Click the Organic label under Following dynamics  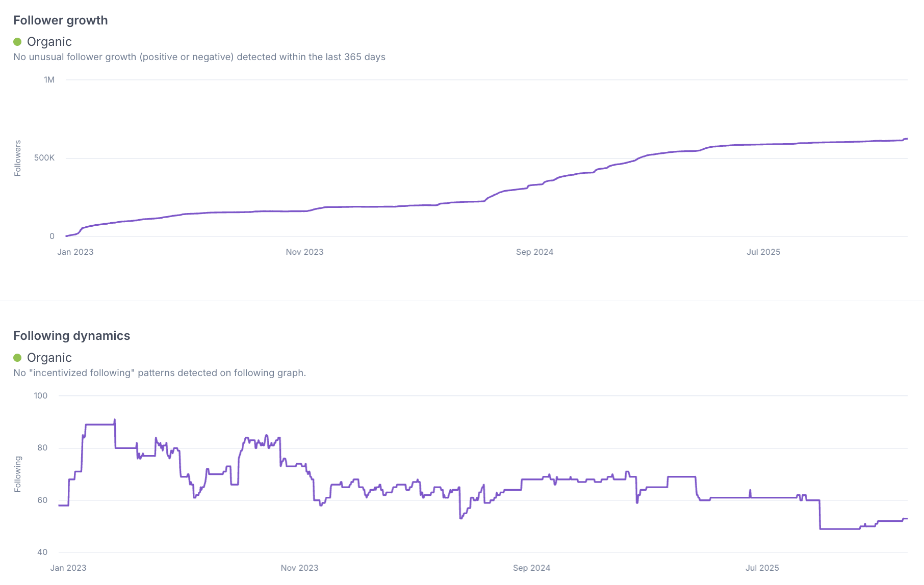pos(49,358)
